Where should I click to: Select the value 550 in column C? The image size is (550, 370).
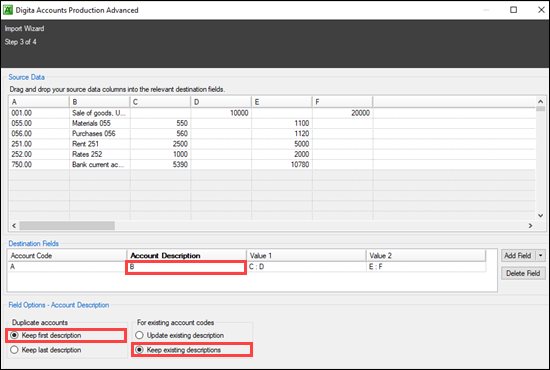pyautogui.click(x=160, y=123)
